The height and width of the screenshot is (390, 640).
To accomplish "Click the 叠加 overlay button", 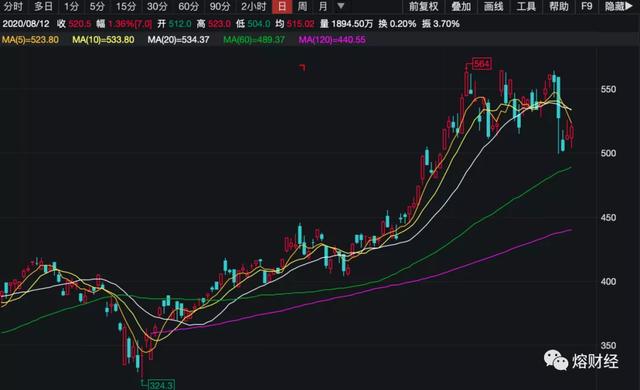I will [x=461, y=7].
